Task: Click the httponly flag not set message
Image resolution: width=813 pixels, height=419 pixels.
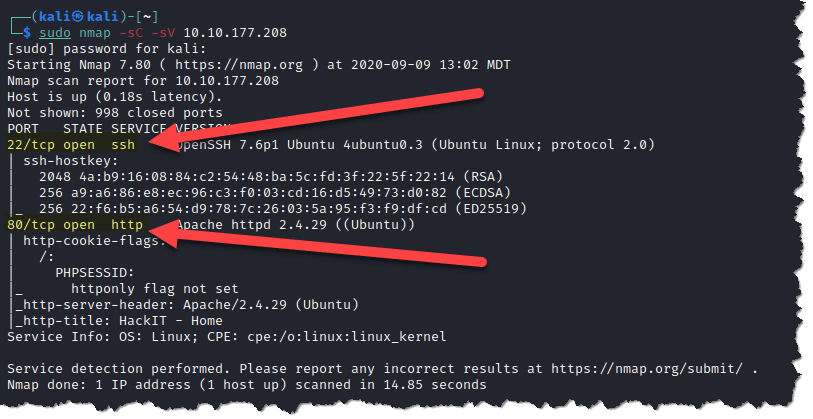Action: click(155, 289)
